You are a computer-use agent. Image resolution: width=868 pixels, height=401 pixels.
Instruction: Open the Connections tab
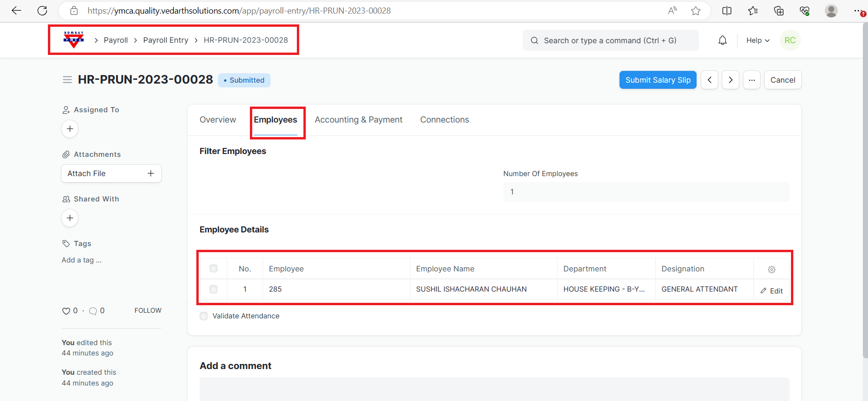444,120
